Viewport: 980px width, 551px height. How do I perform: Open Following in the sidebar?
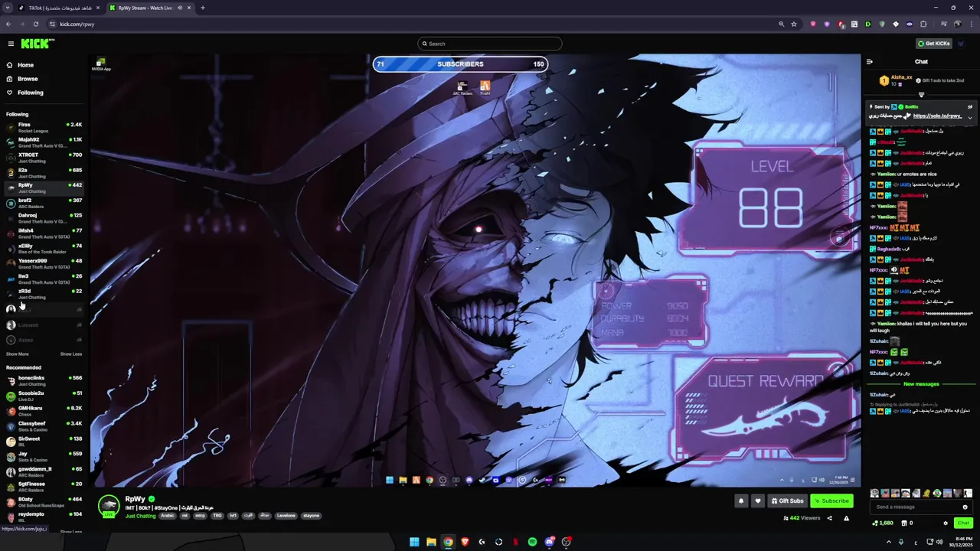[30, 93]
